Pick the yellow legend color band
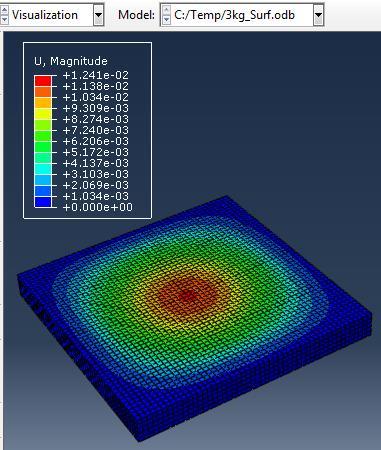 click(43, 114)
